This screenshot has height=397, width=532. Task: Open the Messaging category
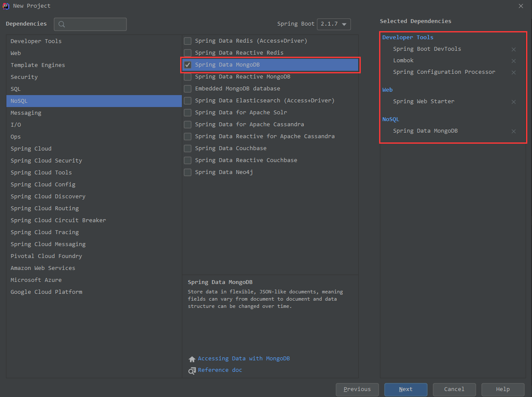(x=94, y=113)
